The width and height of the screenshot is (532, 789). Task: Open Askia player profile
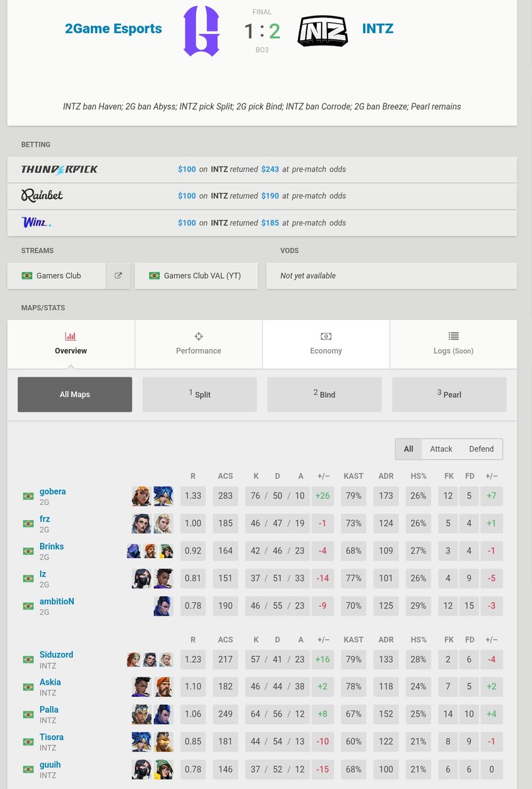(50, 682)
